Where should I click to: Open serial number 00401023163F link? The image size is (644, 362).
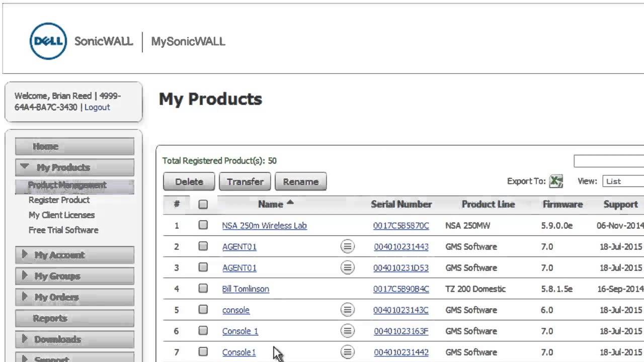click(x=401, y=331)
